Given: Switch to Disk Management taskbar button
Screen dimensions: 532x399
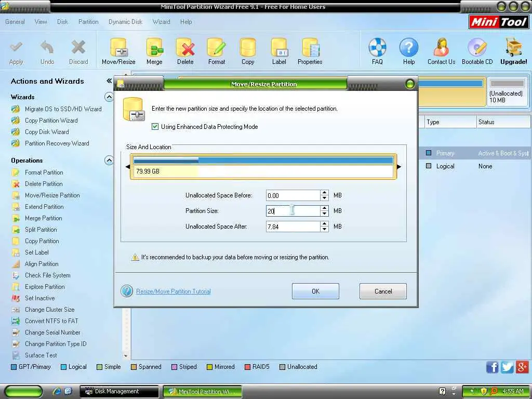Looking at the screenshot, I should [119, 391].
